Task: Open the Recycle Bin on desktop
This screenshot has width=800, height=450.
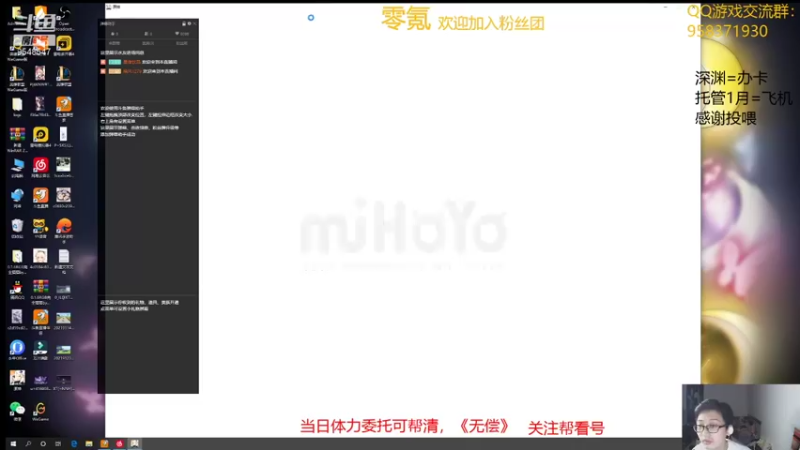Action: pos(17,228)
